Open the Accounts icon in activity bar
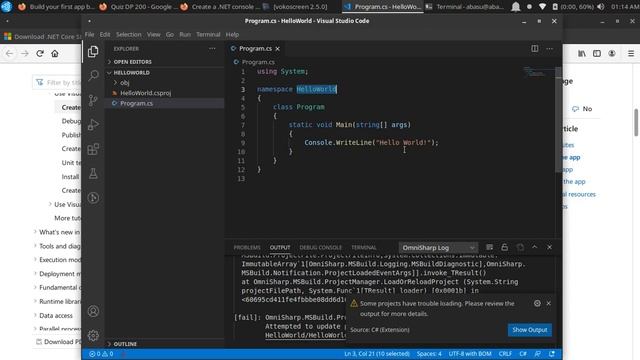This screenshot has width=640, height=360. [93, 311]
